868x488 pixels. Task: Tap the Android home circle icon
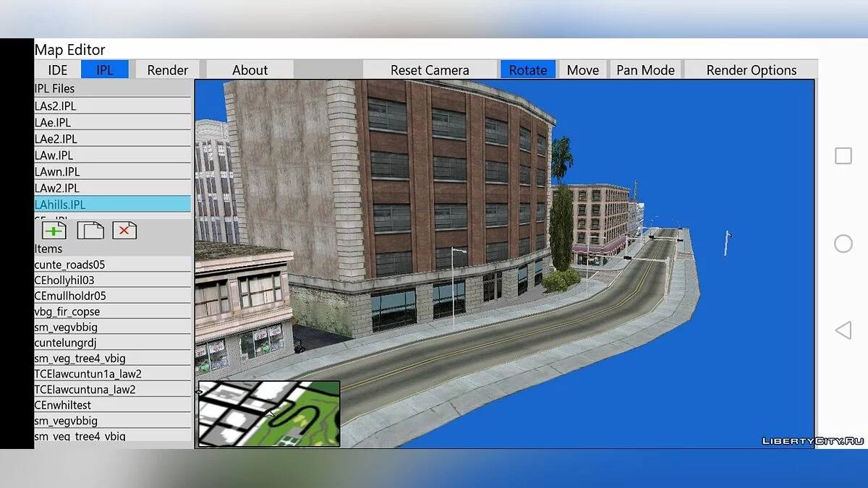pyautogui.click(x=843, y=244)
